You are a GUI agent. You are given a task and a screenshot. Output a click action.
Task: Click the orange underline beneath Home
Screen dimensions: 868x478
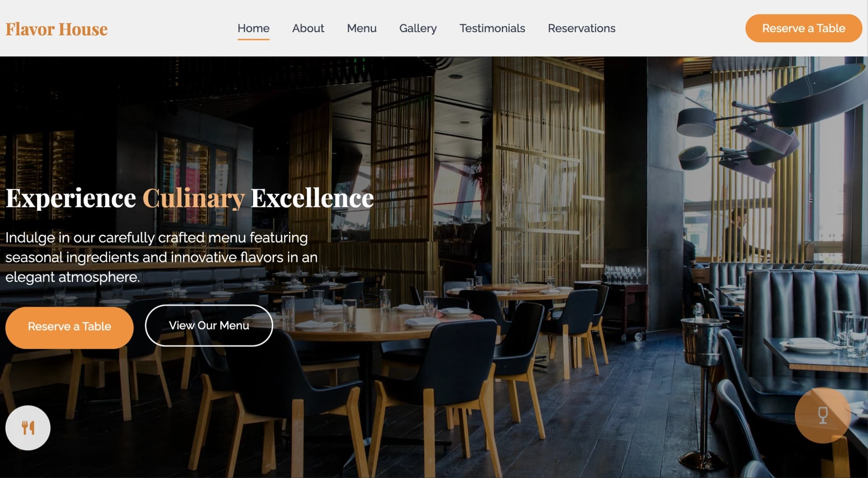(253, 39)
